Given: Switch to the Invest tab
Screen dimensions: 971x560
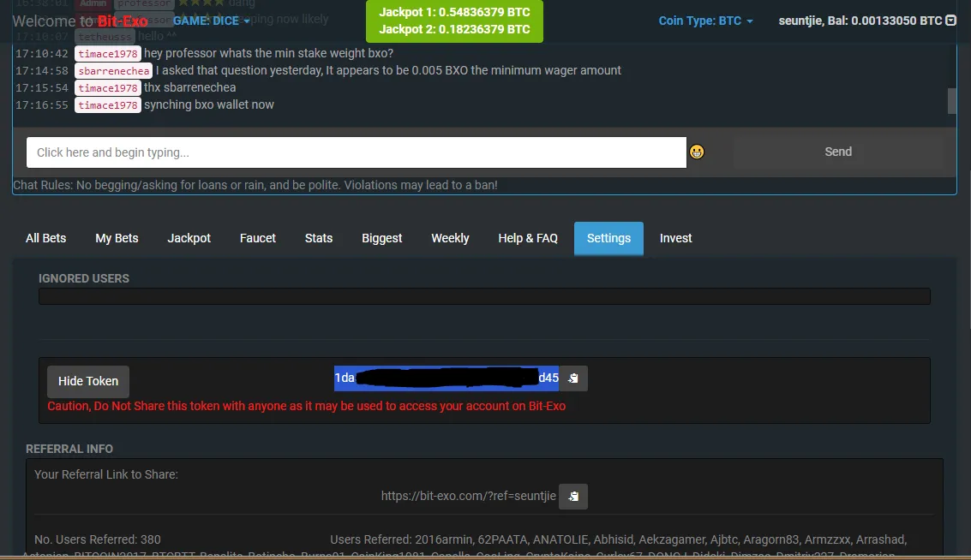Looking at the screenshot, I should point(675,238).
